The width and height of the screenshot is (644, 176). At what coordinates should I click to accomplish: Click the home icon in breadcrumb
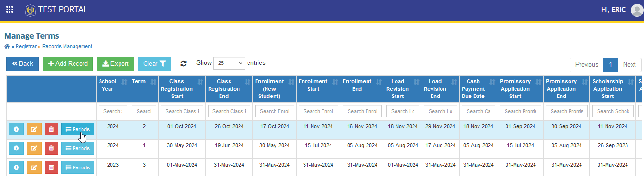pos(7,46)
